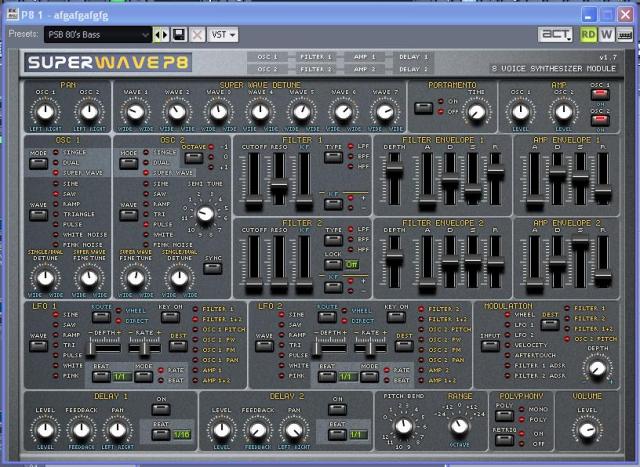
Task: Enable automation write W button
Action: (x=607, y=35)
